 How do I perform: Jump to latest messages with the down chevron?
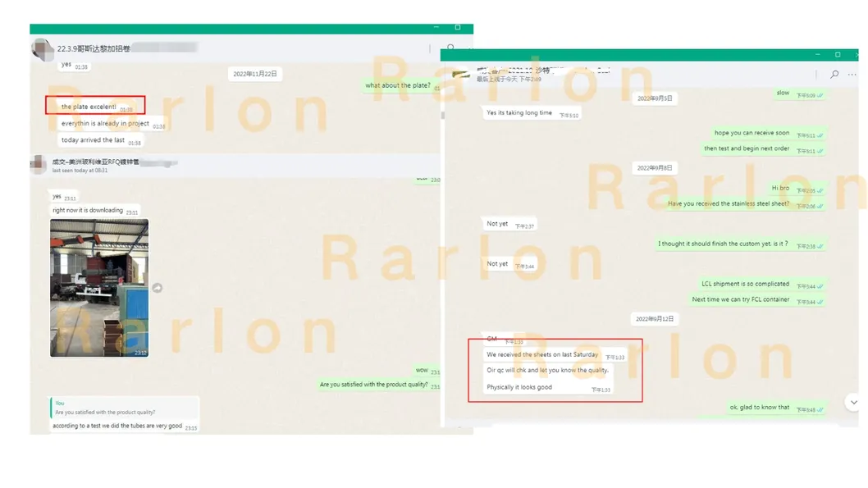pyautogui.click(x=853, y=403)
